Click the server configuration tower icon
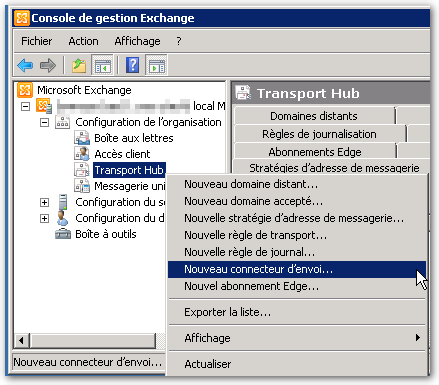 point(63,202)
